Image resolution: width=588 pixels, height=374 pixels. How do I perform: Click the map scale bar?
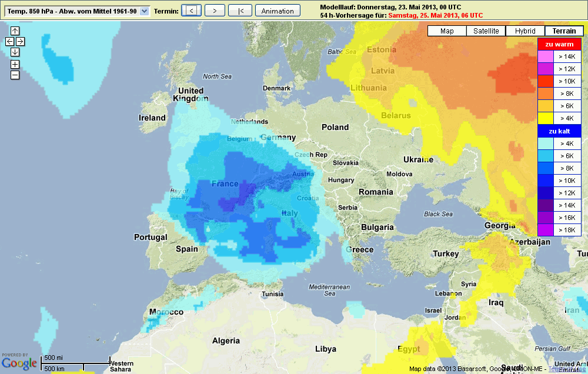point(76,363)
